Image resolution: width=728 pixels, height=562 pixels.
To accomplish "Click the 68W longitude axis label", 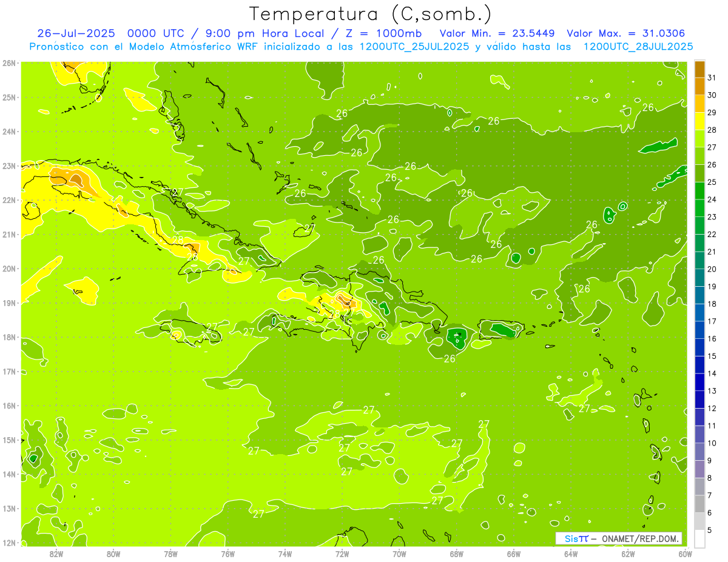I will point(457,554).
